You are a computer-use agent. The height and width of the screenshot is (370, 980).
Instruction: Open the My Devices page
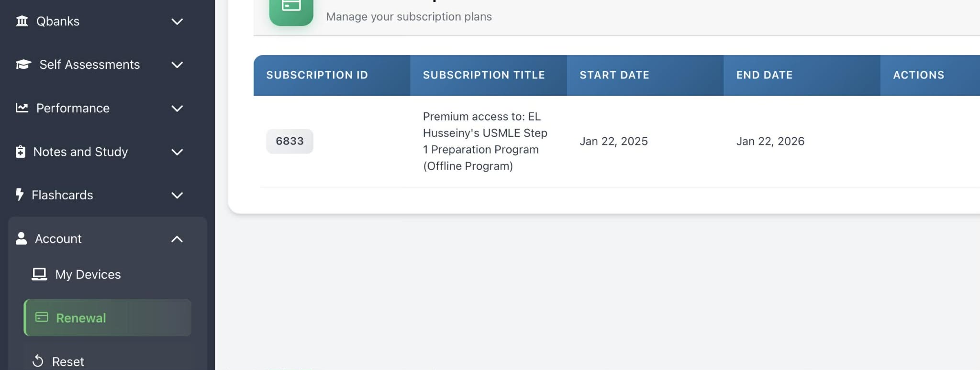point(88,274)
